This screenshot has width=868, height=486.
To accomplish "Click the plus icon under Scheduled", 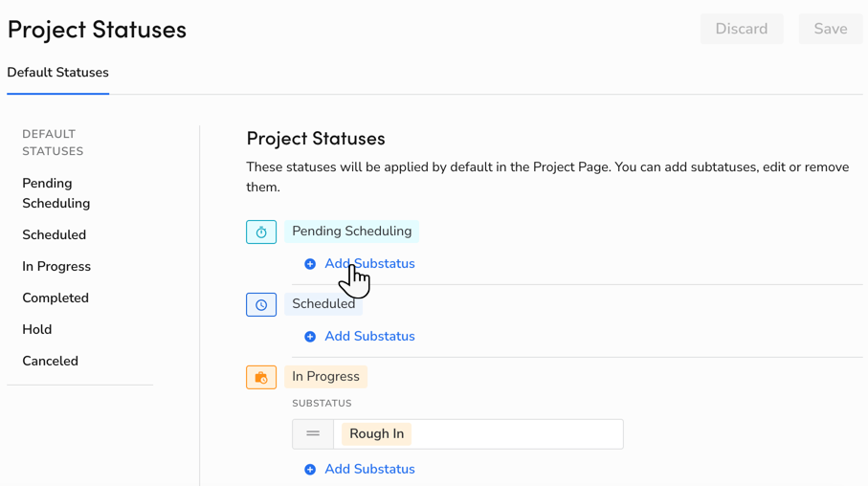I will 310,337.
